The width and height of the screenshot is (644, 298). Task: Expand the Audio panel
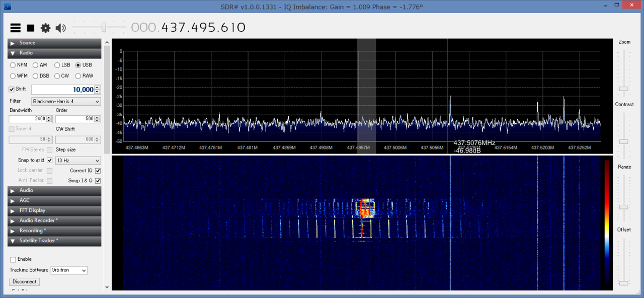pos(54,191)
